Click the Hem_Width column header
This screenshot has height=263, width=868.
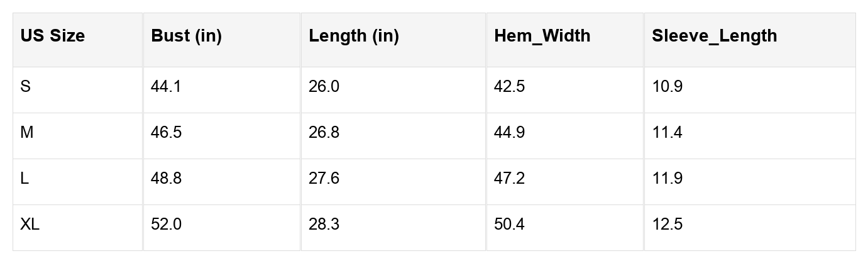pos(542,36)
